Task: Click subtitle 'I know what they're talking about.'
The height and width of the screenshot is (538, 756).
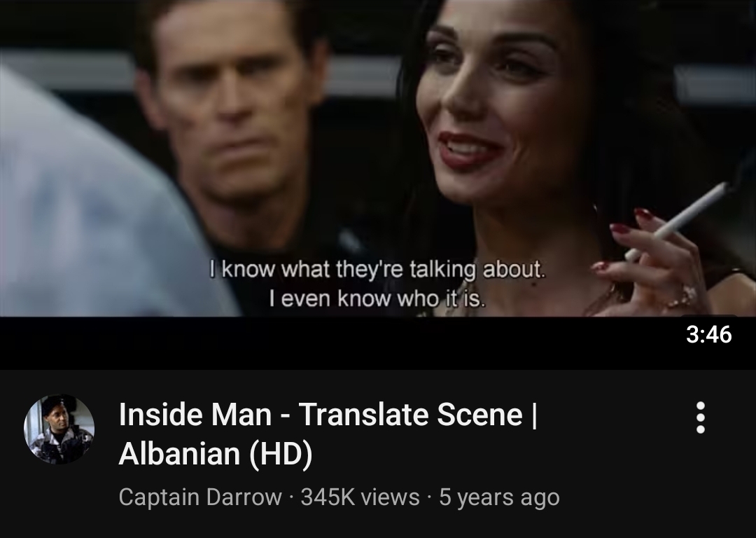Action: 377,269
